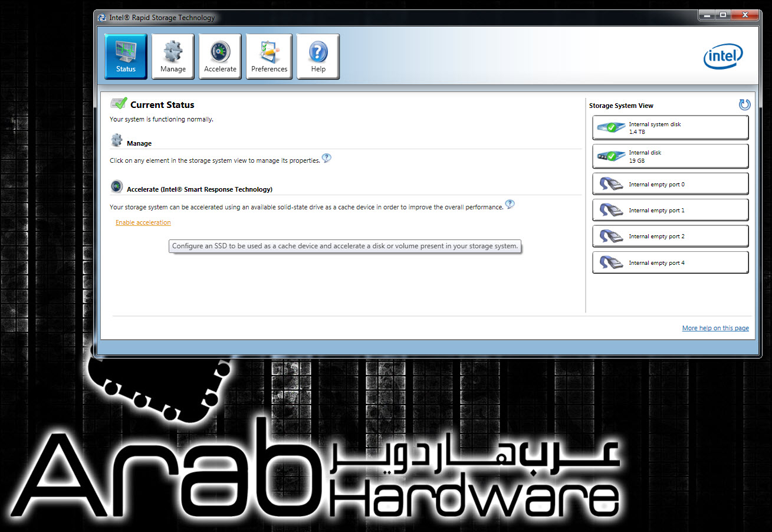Open the Manage tab
Viewport: 772px width, 532px height.
(173, 56)
